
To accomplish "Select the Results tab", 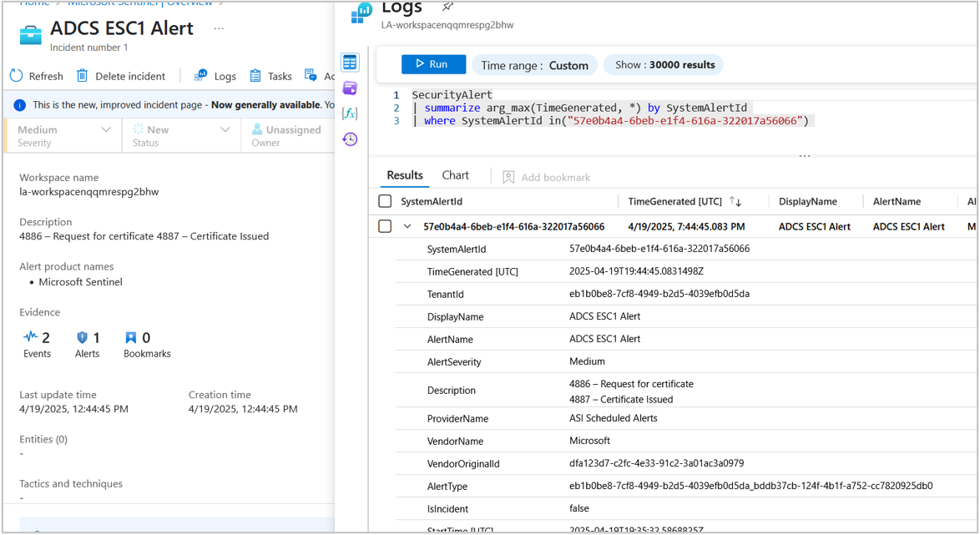I will pyautogui.click(x=405, y=175).
